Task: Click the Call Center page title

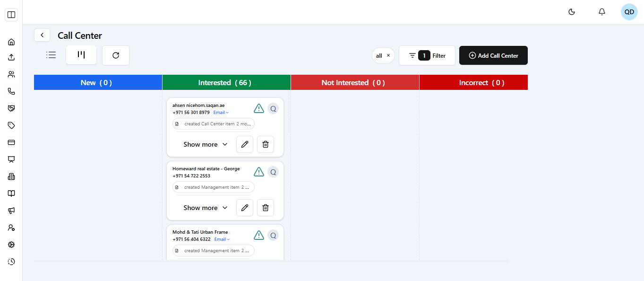Action: pos(80,35)
